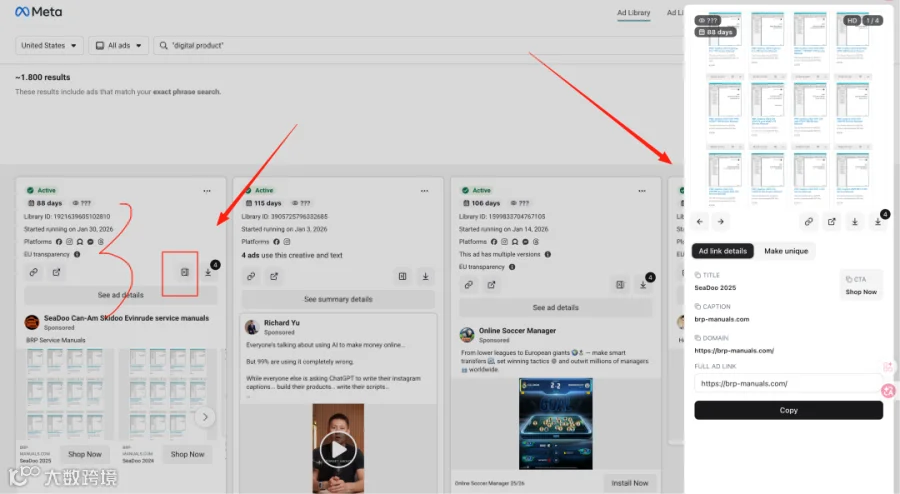
Task: Open in new tab icon in side panel
Action: tap(831, 221)
